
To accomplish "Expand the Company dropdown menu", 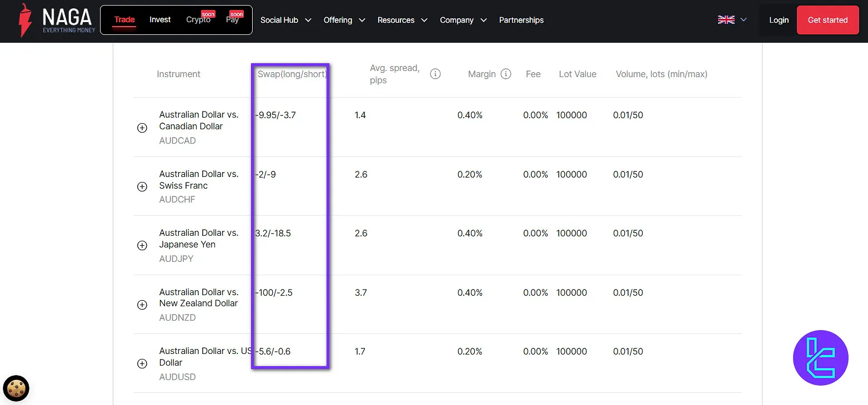I will (x=463, y=20).
